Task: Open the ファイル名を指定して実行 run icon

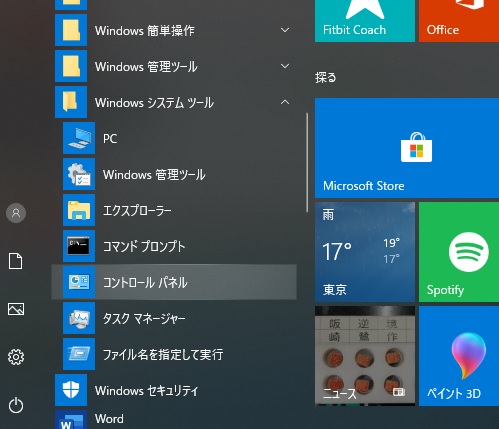Action: [79, 354]
